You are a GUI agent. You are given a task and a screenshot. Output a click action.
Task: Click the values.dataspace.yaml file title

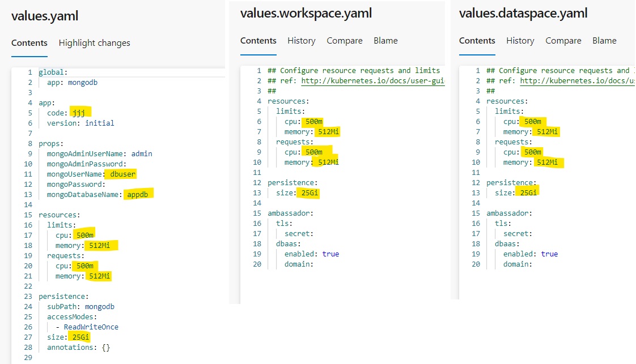tap(523, 13)
